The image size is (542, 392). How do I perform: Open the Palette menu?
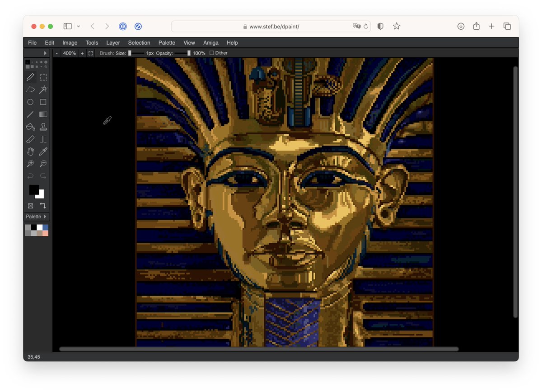coord(167,43)
